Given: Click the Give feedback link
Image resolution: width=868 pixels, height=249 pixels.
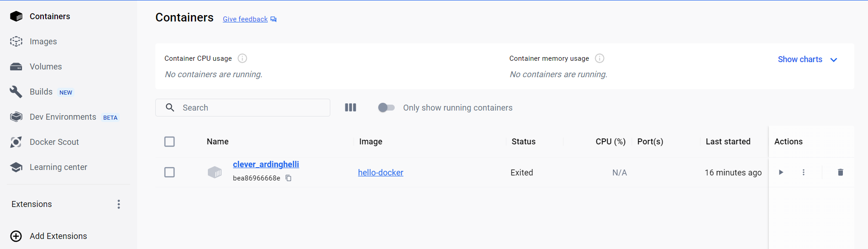Looking at the screenshot, I should [x=245, y=19].
